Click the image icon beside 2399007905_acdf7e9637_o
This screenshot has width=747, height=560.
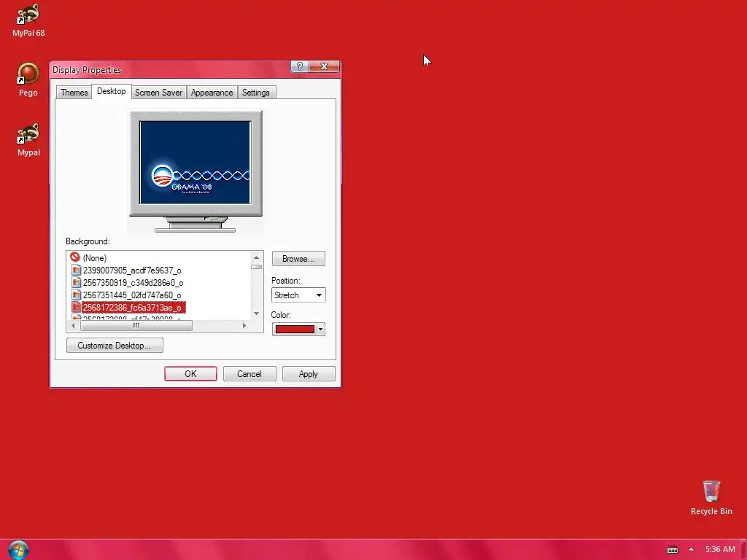(76, 270)
